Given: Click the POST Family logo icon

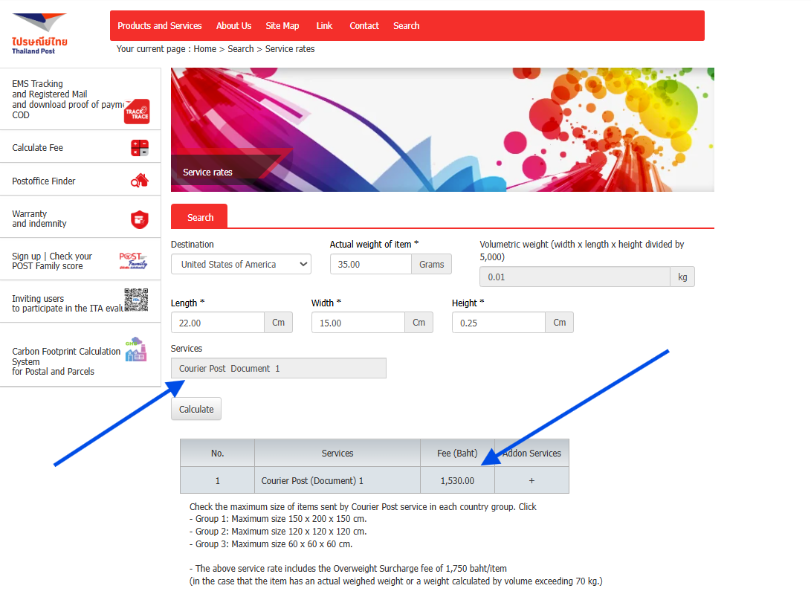Looking at the screenshot, I should [x=133, y=261].
